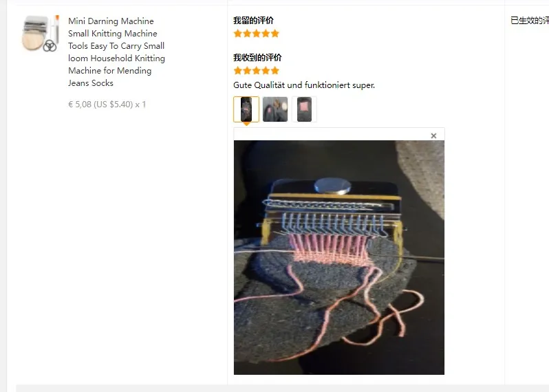Close the enlarged review photo with X
The height and width of the screenshot is (392, 549).
(433, 135)
